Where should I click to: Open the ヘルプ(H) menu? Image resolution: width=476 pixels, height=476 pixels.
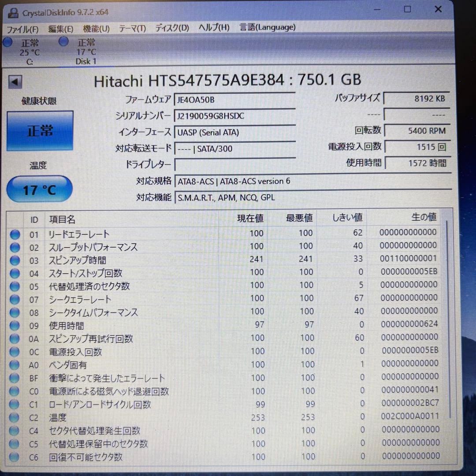tap(214, 27)
